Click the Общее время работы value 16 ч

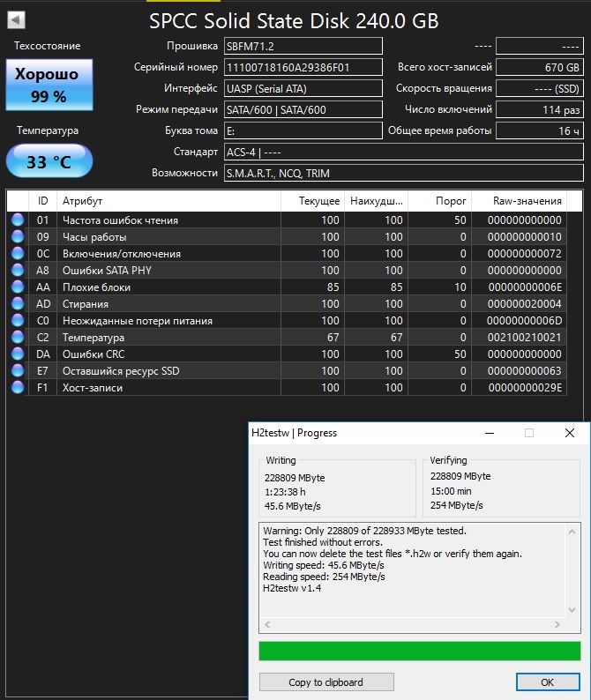[540, 130]
